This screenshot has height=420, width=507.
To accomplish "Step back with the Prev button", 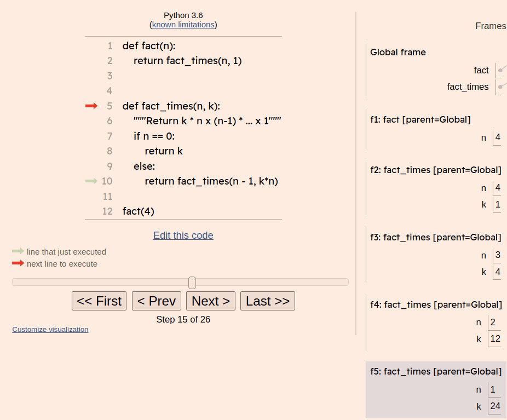I will pyautogui.click(x=157, y=301).
